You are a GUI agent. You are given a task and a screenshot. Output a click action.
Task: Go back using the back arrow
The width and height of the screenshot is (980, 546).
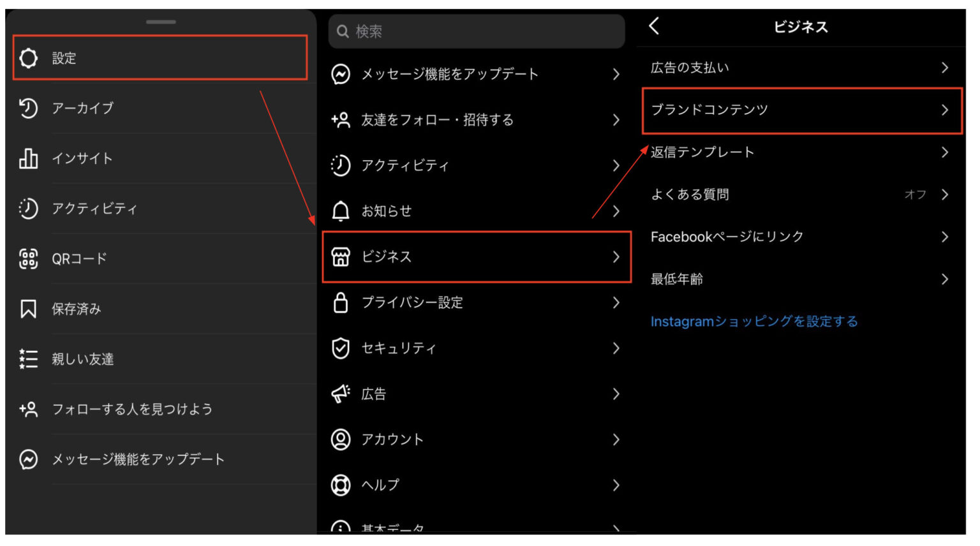tap(654, 26)
